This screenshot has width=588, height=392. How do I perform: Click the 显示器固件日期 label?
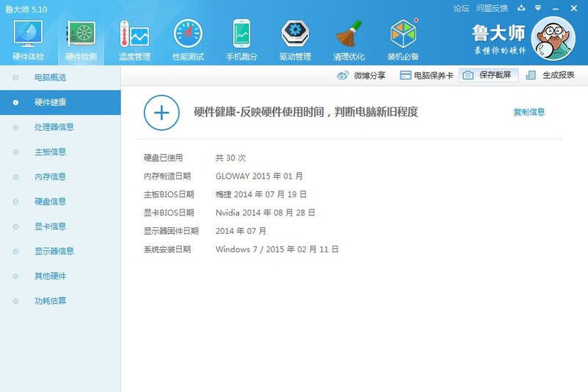click(171, 231)
